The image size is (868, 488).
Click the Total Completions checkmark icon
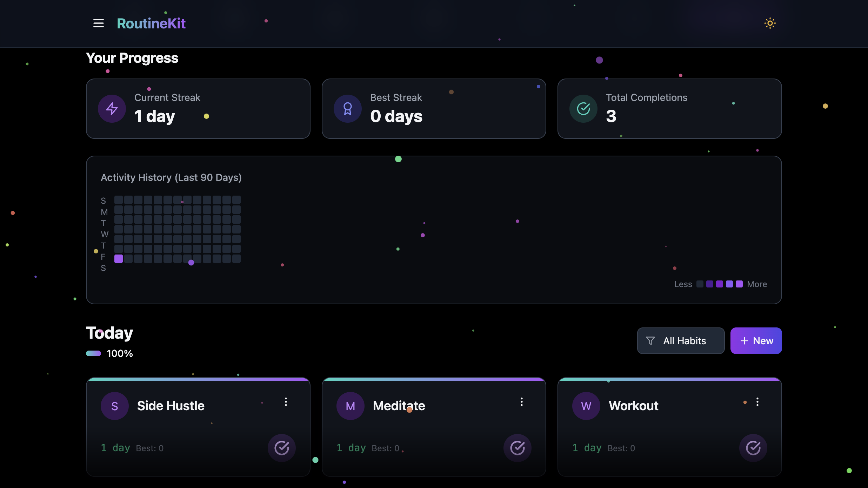[583, 109]
